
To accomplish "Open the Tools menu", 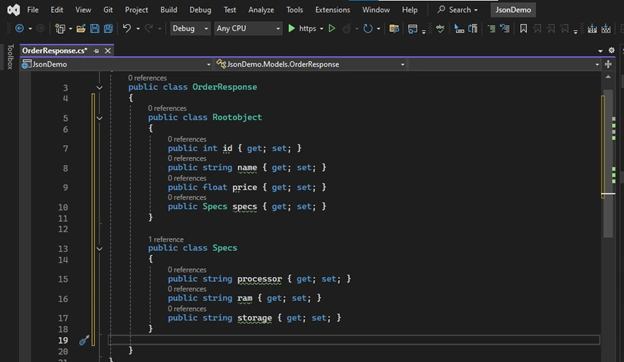I will click(294, 10).
